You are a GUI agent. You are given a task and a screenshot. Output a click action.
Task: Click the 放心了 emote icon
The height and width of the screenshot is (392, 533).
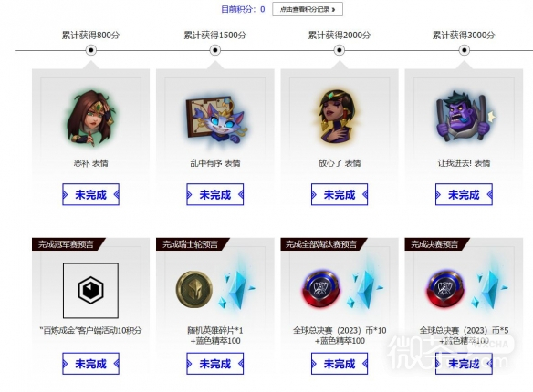pyautogui.click(x=339, y=117)
